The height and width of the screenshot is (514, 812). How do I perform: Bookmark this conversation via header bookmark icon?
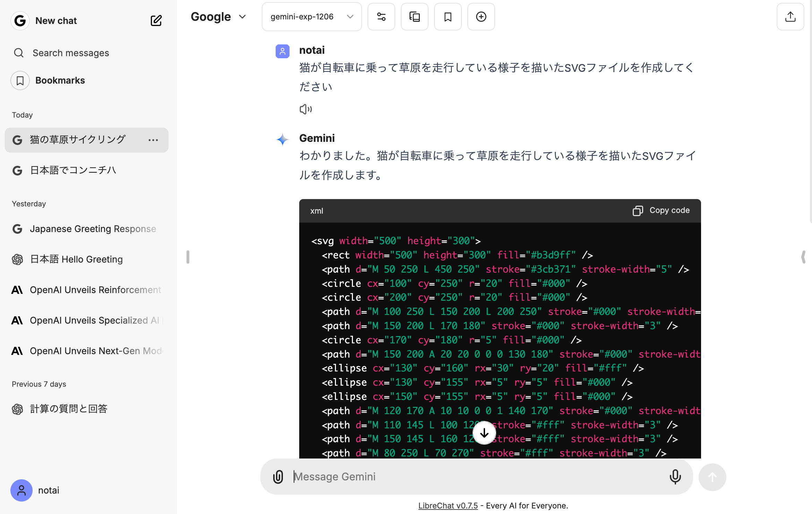pyautogui.click(x=448, y=17)
